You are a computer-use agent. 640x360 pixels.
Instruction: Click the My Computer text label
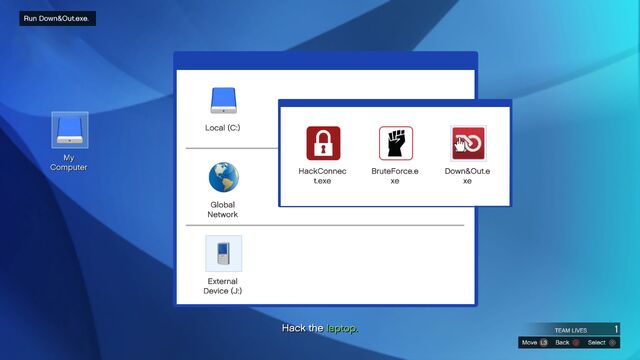point(69,162)
